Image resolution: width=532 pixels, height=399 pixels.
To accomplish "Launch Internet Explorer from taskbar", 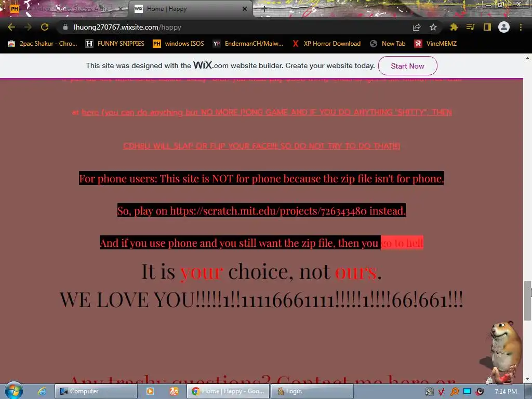I will tap(42, 391).
